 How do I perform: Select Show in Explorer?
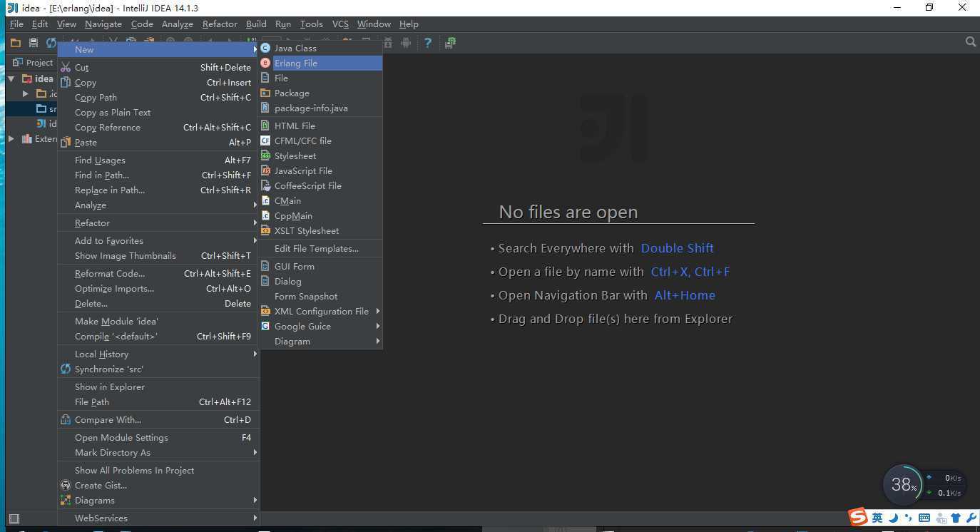[x=158, y=387]
